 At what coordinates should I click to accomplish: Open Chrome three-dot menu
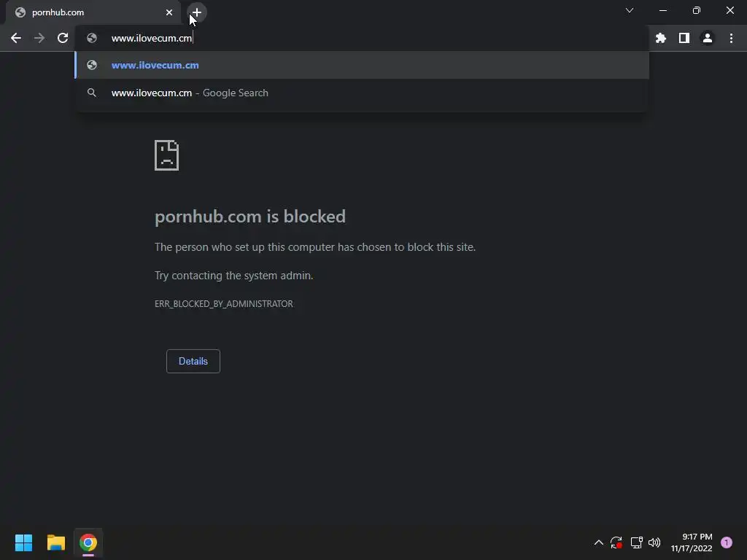731,38
